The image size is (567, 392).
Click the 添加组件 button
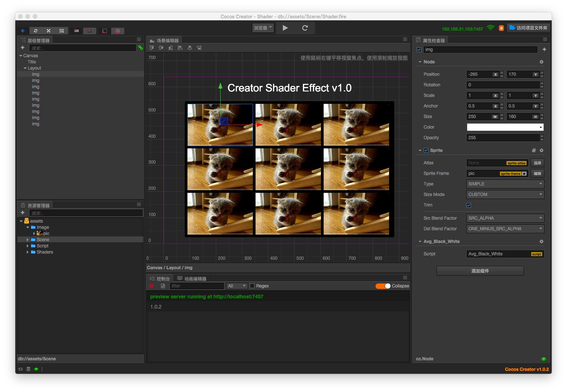[x=480, y=271]
